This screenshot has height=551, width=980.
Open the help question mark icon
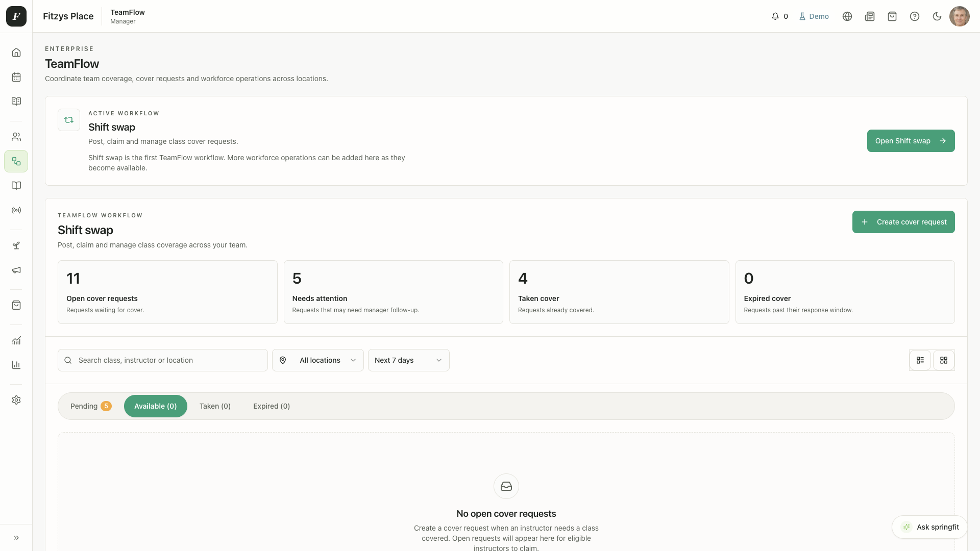click(x=915, y=16)
